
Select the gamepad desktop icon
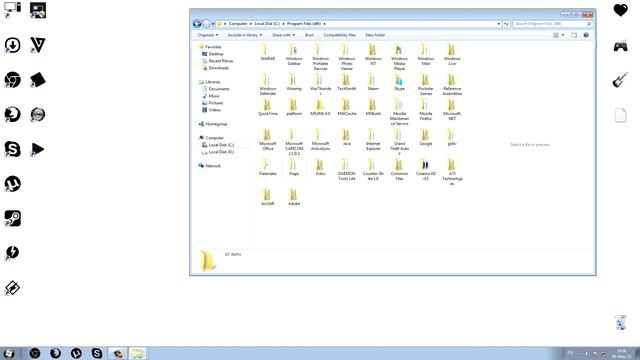pyautogui.click(x=620, y=46)
